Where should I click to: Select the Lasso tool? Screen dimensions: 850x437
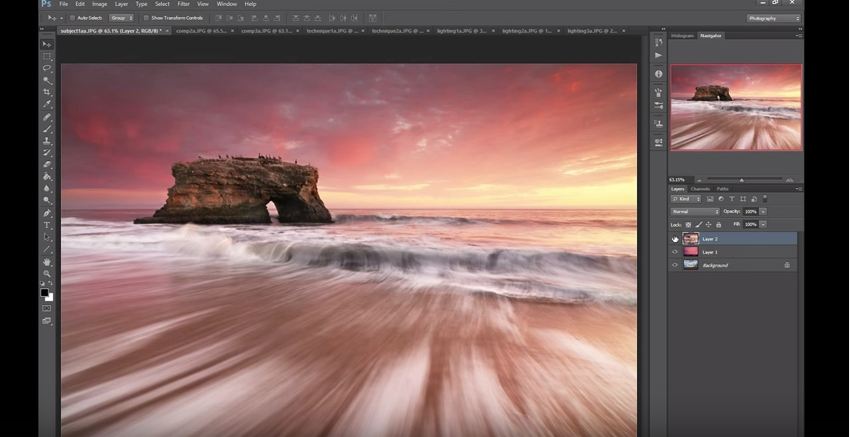[x=47, y=68]
